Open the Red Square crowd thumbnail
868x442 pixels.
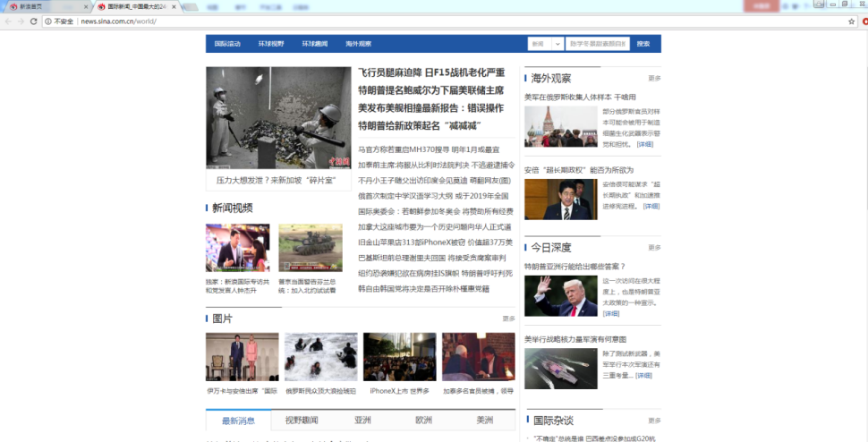click(561, 127)
